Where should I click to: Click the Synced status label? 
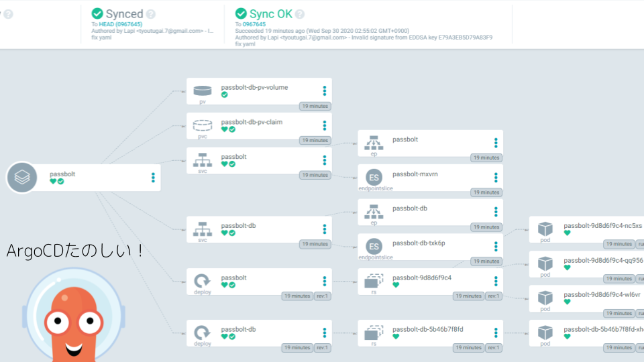coord(125,14)
